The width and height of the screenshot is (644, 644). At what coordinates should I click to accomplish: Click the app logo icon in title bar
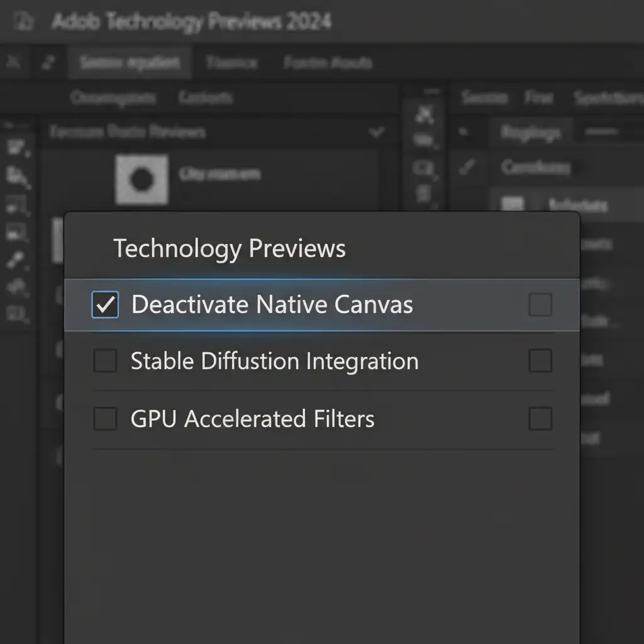pyautogui.click(x=23, y=22)
